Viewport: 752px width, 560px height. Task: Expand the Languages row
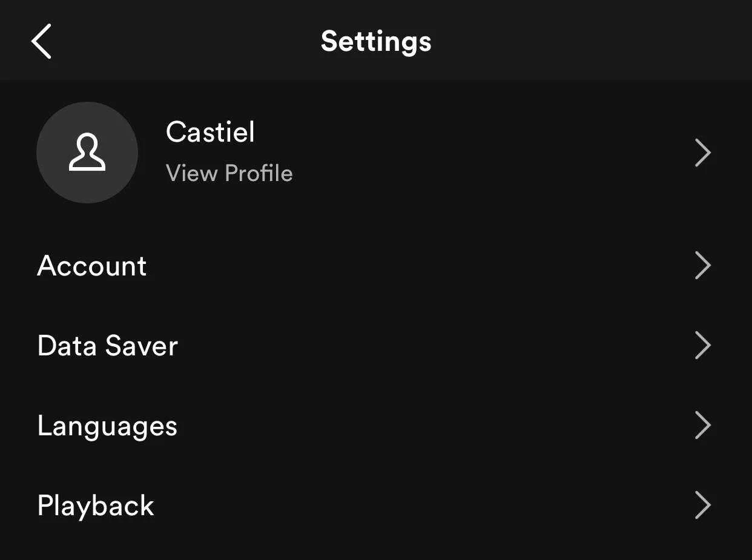[x=376, y=425]
